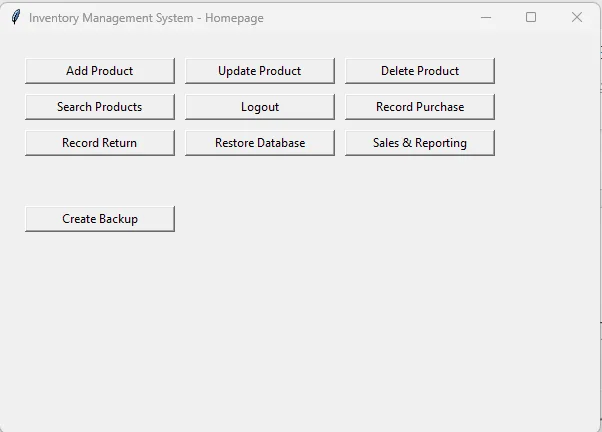602x432 pixels.
Task: Click the Update Product button
Action: (x=260, y=71)
